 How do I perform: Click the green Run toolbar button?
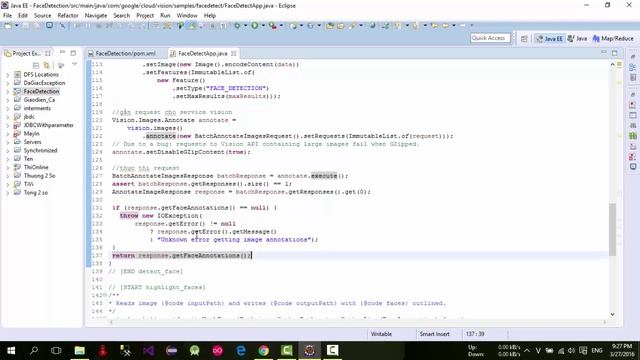pos(255,26)
